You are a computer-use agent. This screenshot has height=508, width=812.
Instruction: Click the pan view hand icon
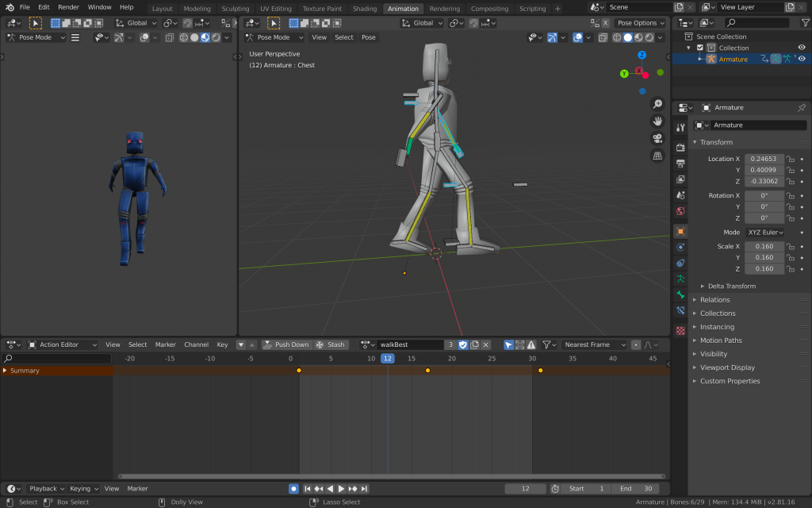tap(657, 121)
